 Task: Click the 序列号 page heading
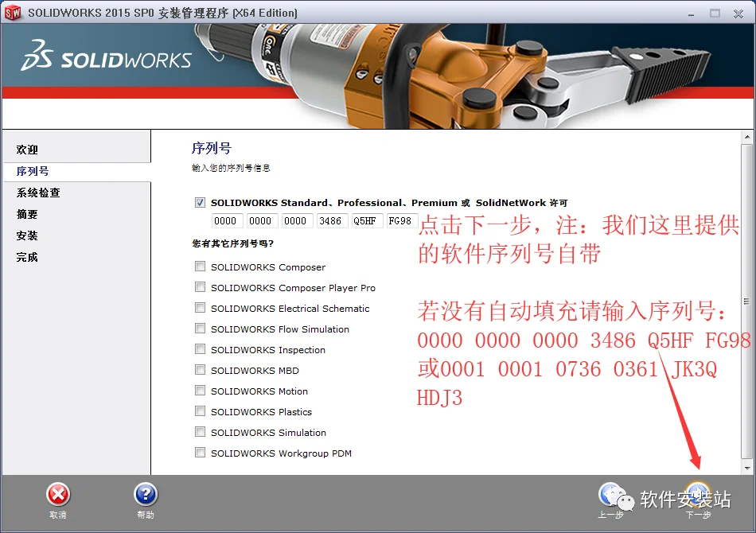212,148
